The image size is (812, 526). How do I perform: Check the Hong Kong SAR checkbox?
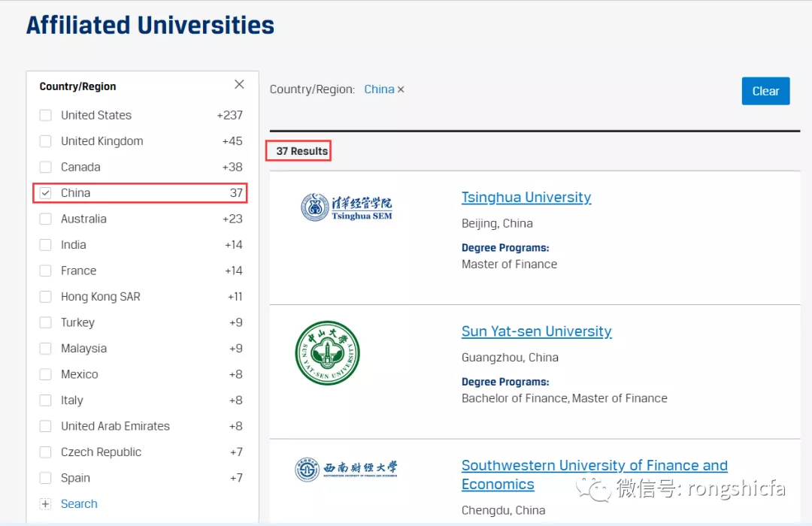pos(46,296)
